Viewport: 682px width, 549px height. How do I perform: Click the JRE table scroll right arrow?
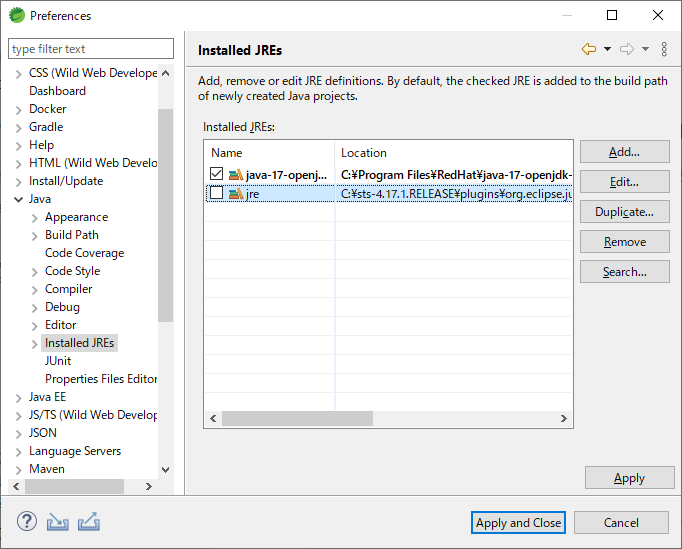tap(564, 418)
